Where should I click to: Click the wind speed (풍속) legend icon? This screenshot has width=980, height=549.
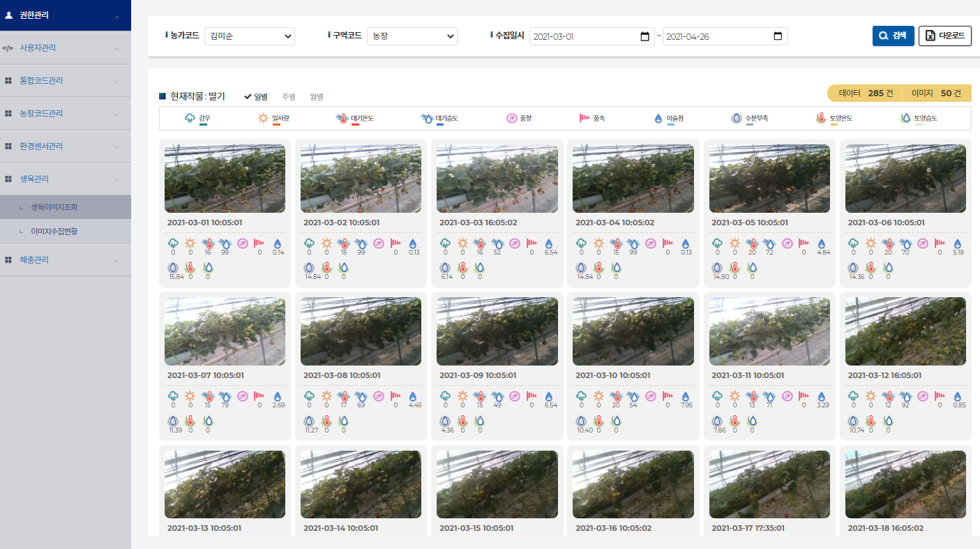[585, 118]
